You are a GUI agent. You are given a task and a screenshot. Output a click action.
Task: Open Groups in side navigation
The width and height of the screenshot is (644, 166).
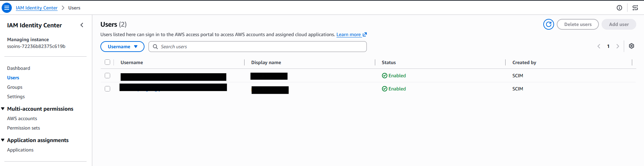(x=15, y=87)
